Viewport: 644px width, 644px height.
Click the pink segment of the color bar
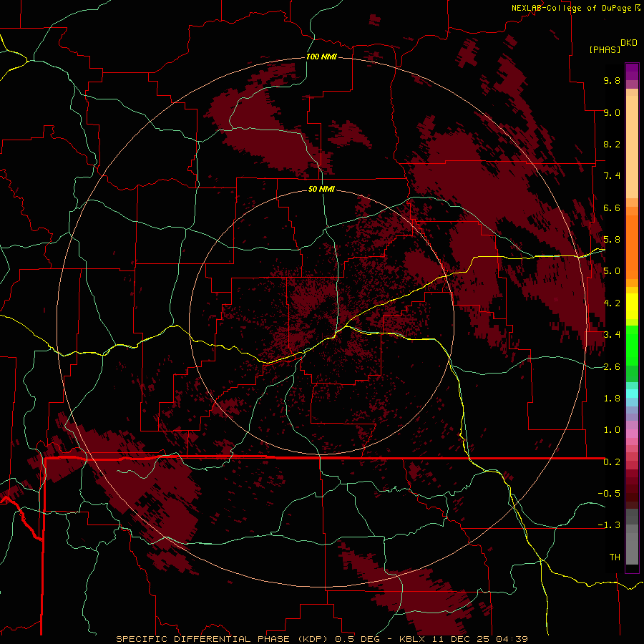632,434
